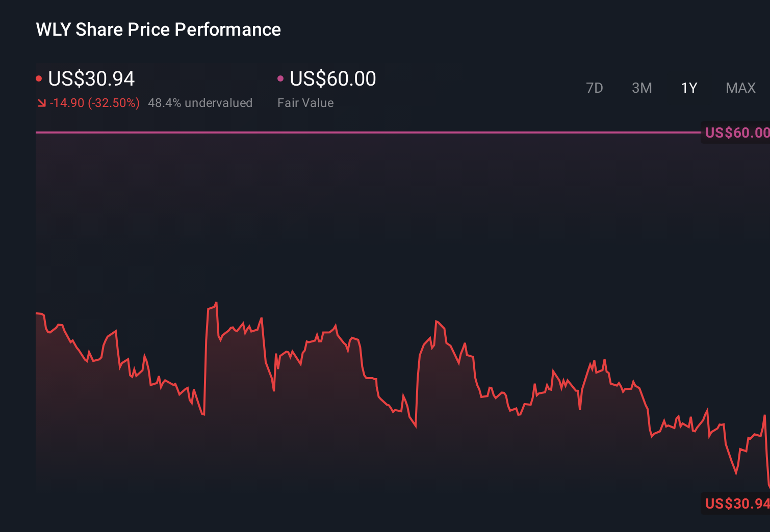Click the -14.90 (-32.50%) change figure
Viewport: 770px width, 532px height.
94,102
